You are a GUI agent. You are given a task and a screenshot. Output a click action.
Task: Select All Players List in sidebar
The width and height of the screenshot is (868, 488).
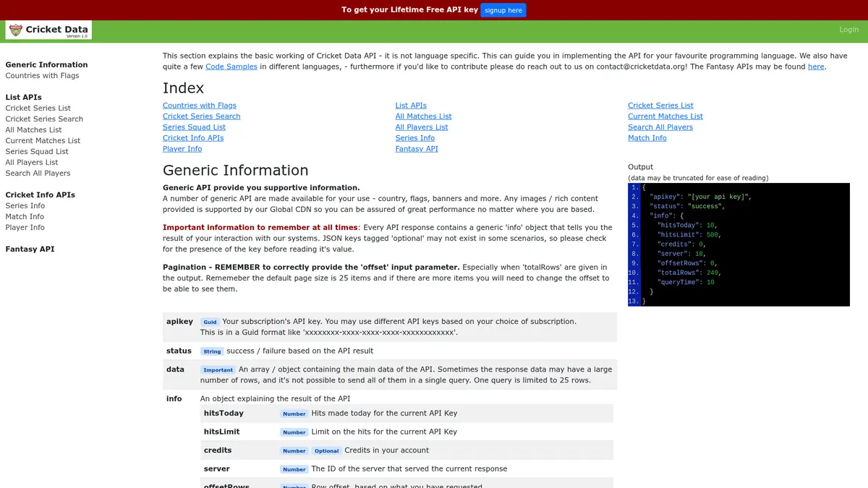point(32,163)
